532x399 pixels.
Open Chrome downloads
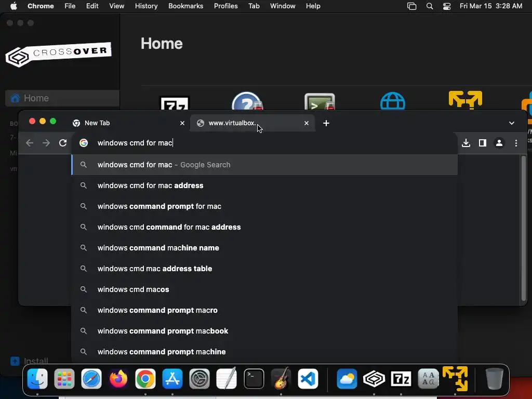tap(466, 143)
